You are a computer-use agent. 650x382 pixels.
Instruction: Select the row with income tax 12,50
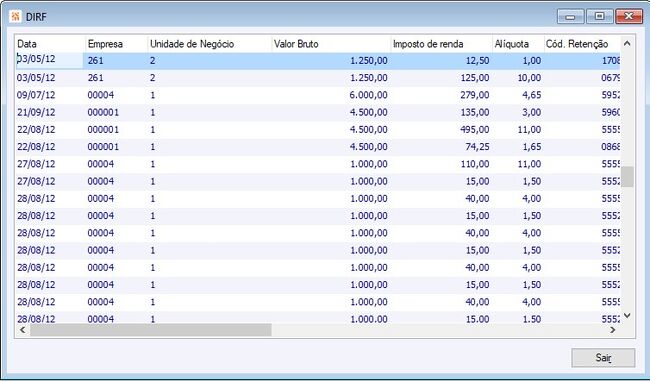(318, 61)
